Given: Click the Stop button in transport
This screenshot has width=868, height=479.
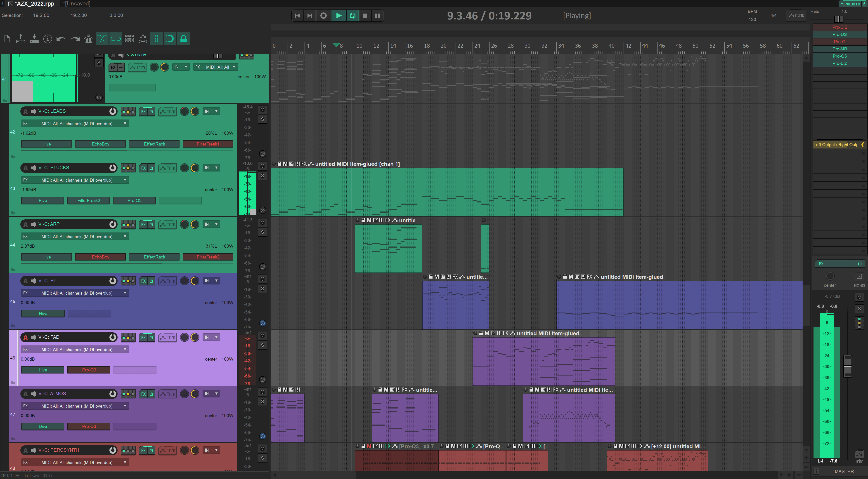Looking at the screenshot, I should click(365, 16).
